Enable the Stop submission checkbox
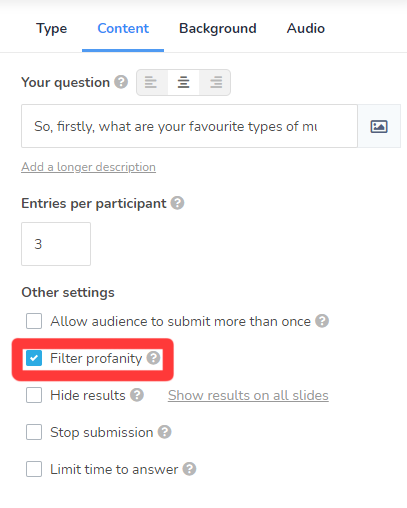 point(34,432)
